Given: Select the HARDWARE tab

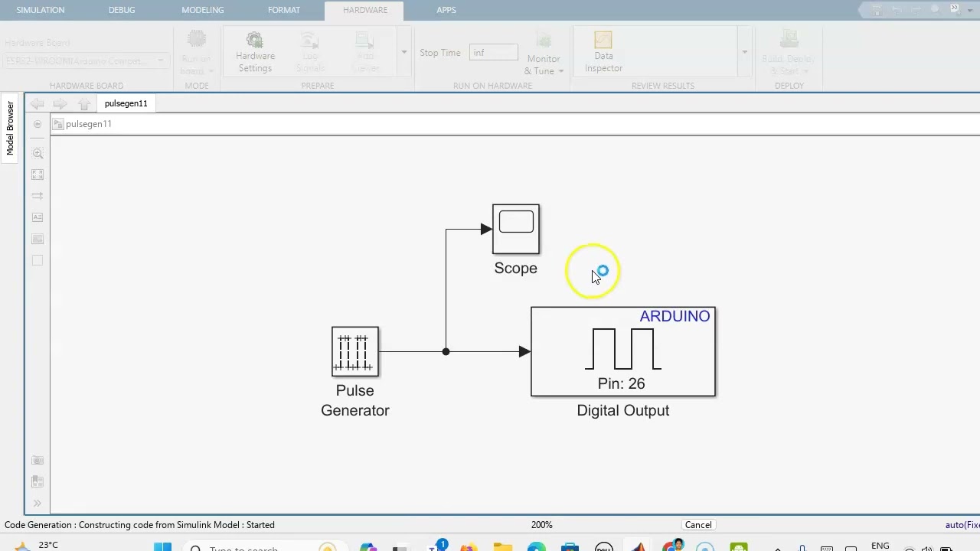Looking at the screenshot, I should point(365,10).
